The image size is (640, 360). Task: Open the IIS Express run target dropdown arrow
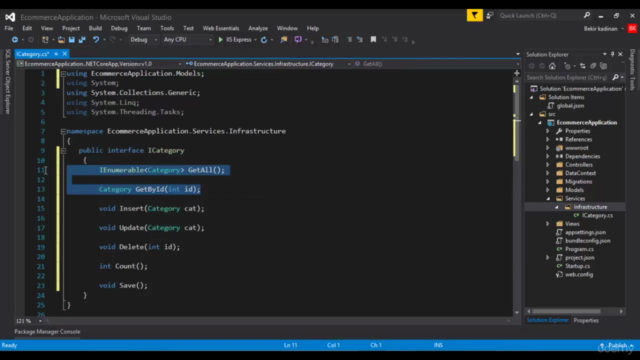[x=256, y=40]
